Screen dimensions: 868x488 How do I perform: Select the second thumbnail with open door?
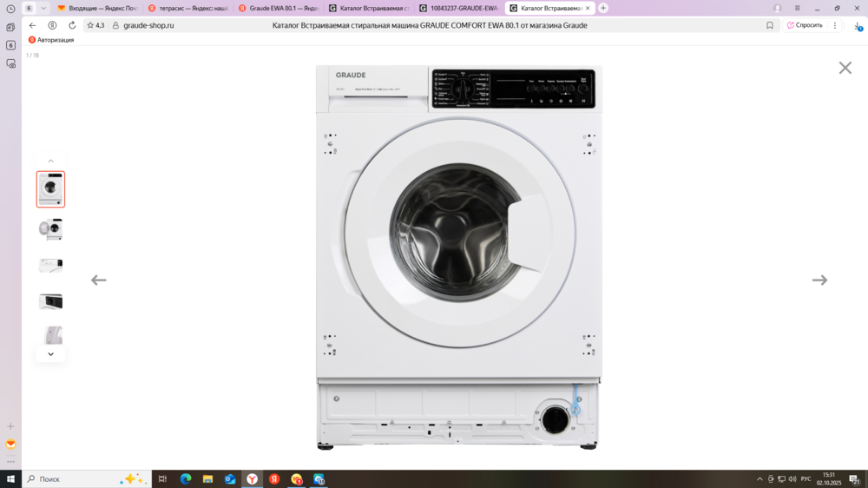pyautogui.click(x=50, y=228)
